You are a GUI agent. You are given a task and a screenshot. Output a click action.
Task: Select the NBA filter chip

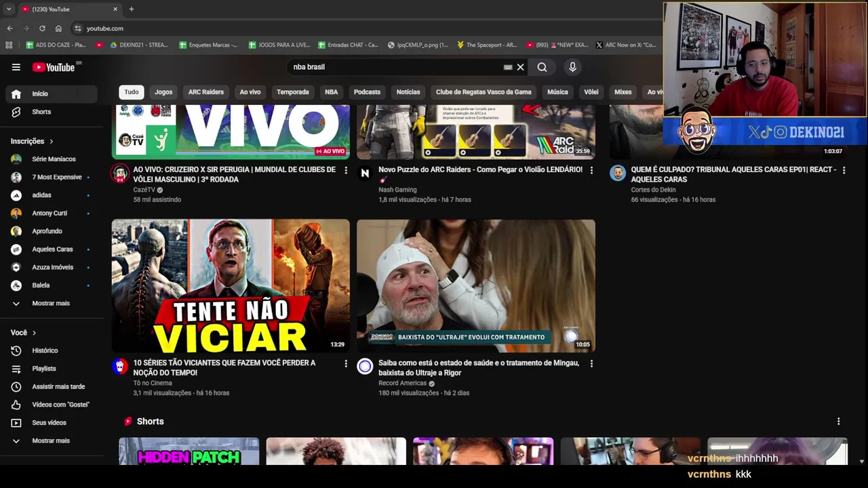331,92
